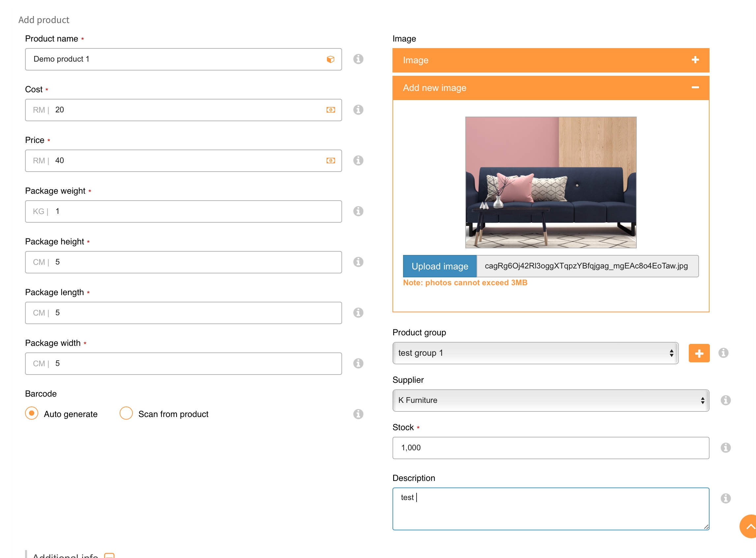Open Product group dropdown test group 1
The image size is (756, 558).
click(x=535, y=353)
